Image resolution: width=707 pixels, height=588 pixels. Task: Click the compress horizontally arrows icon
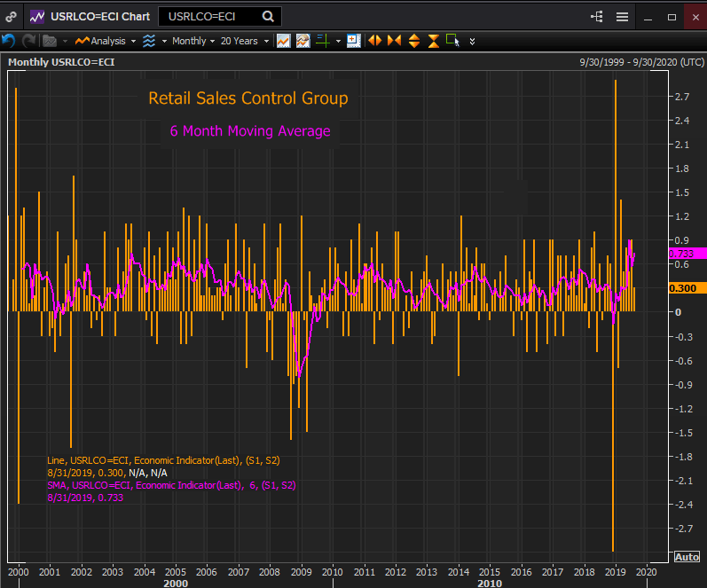pyautogui.click(x=394, y=41)
